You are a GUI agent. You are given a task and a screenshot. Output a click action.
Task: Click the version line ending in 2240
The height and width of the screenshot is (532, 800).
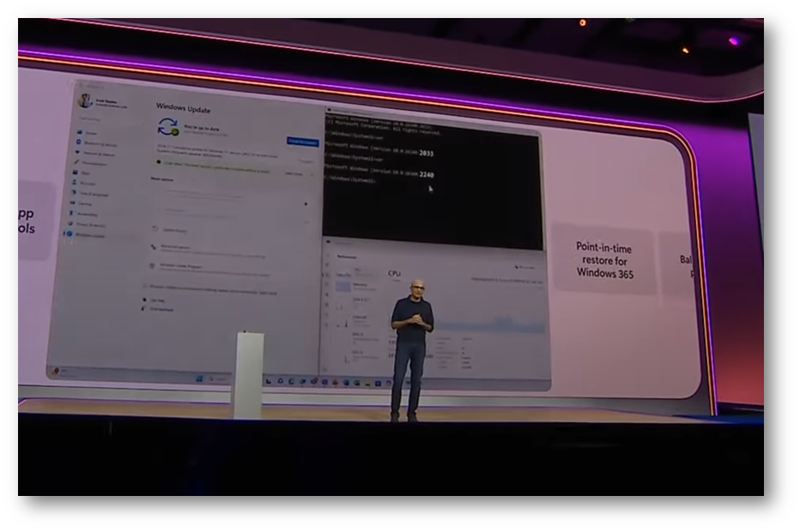pos(379,172)
